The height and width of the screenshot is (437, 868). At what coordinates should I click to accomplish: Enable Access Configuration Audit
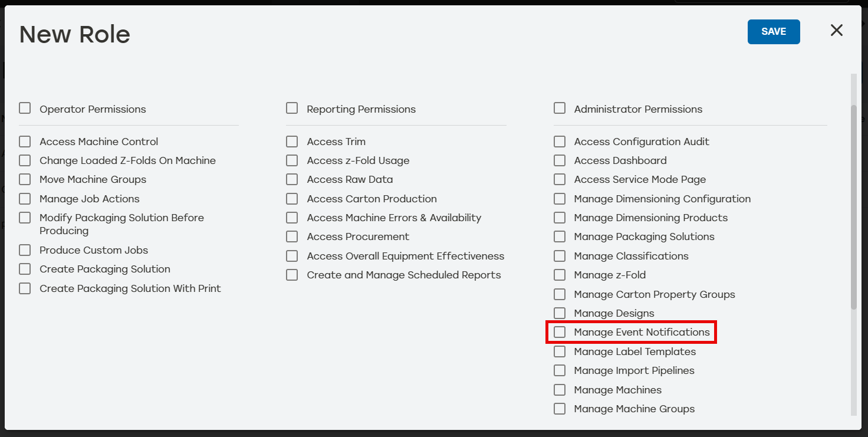(x=560, y=142)
